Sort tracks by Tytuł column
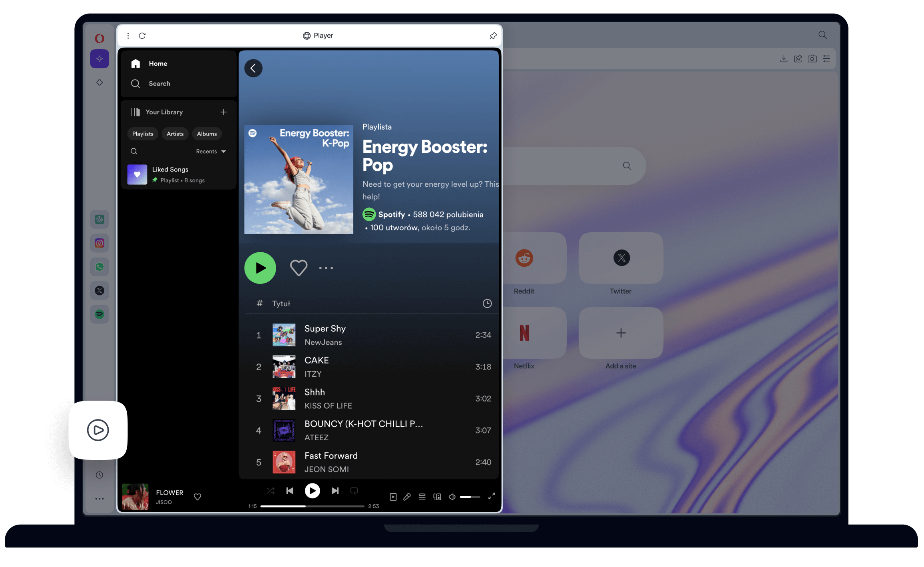This screenshot has height=567, width=924. [281, 303]
